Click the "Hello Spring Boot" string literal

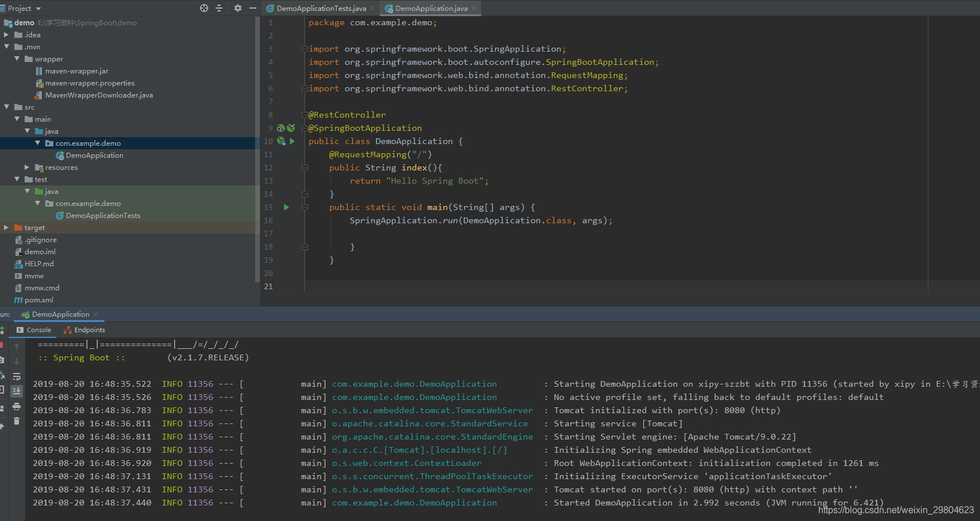click(x=435, y=181)
